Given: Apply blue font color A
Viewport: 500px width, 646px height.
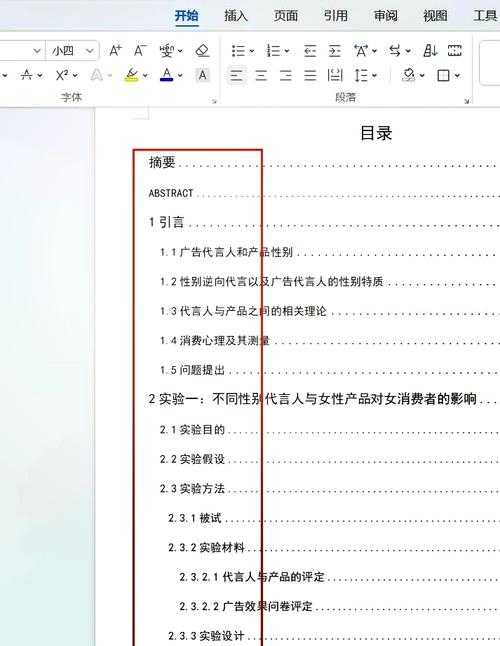Looking at the screenshot, I should [x=166, y=75].
